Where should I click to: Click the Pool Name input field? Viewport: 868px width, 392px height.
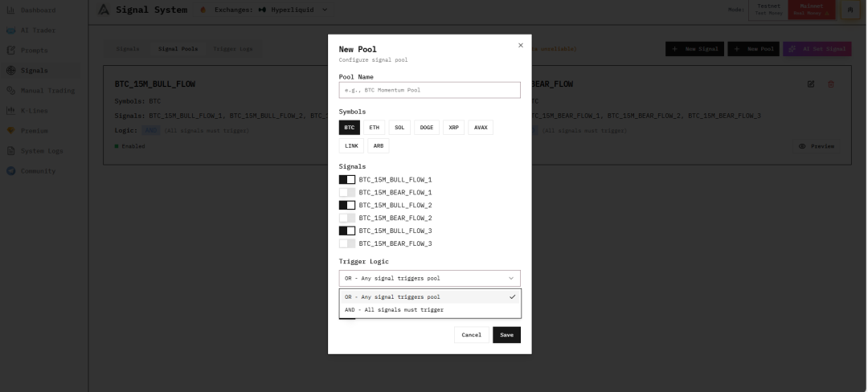[429, 90]
